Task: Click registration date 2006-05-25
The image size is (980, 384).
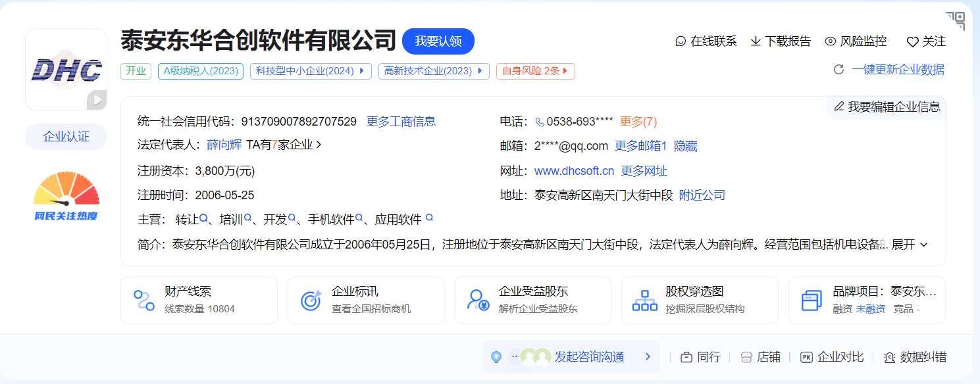Action: [x=224, y=195]
